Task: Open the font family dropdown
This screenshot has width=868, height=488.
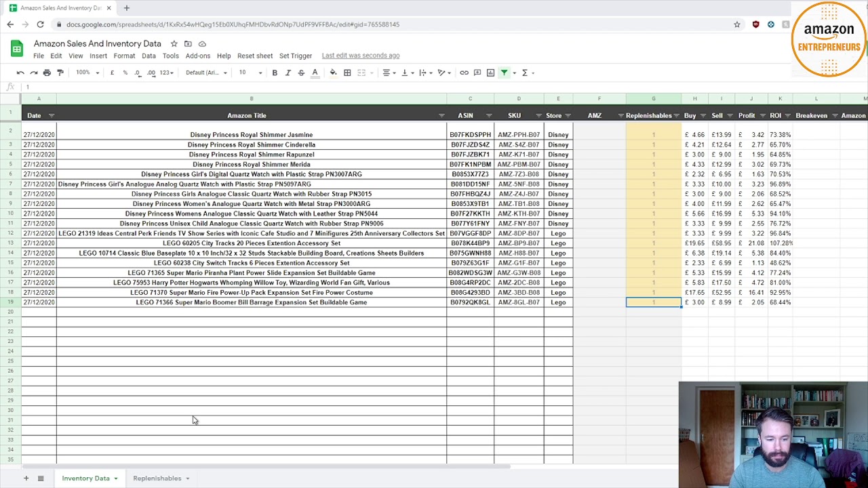Action: (x=207, y=73)
